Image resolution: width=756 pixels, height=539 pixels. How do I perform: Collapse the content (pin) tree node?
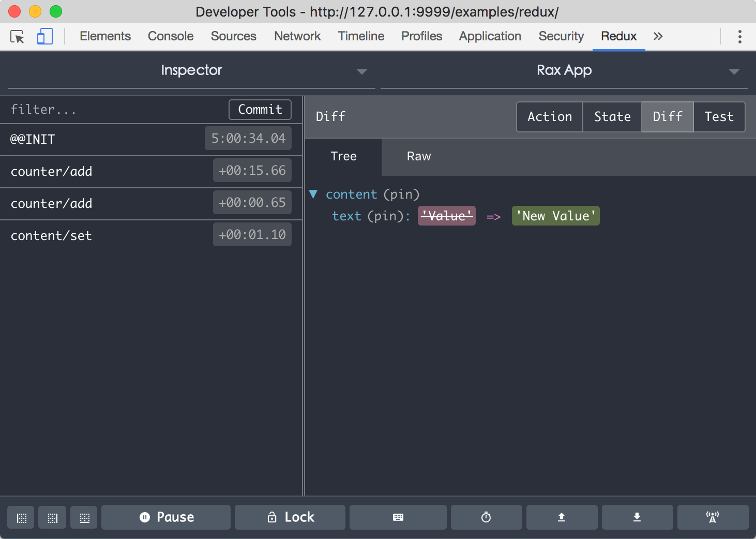[313, 194]
